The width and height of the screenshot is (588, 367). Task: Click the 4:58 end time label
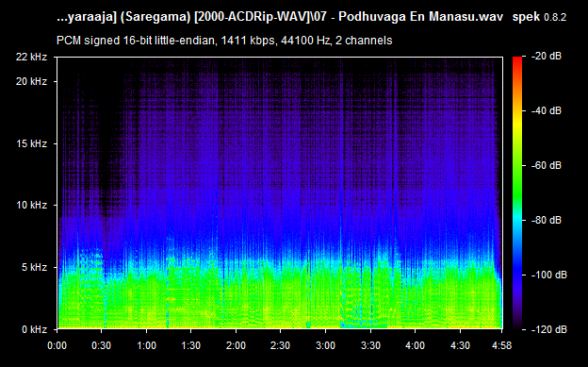pos(501,345)
